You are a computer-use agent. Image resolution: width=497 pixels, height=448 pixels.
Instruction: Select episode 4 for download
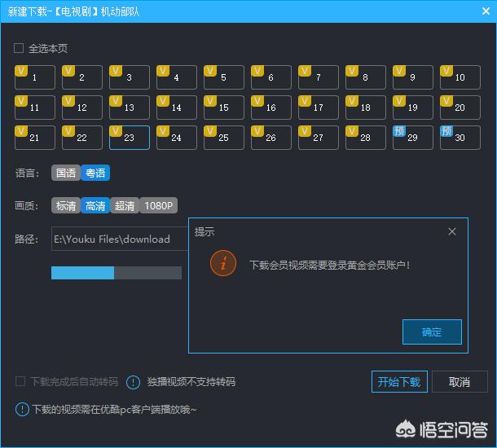coord(177,77)
